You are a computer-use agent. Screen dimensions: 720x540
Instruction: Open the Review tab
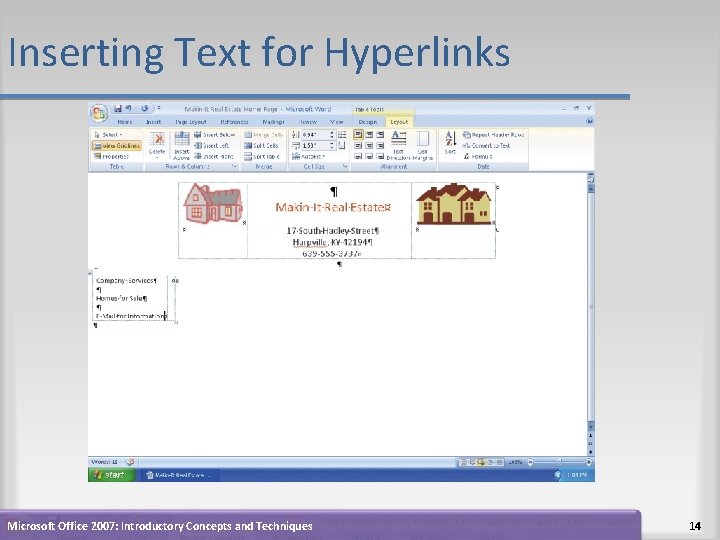pos(308,122)
